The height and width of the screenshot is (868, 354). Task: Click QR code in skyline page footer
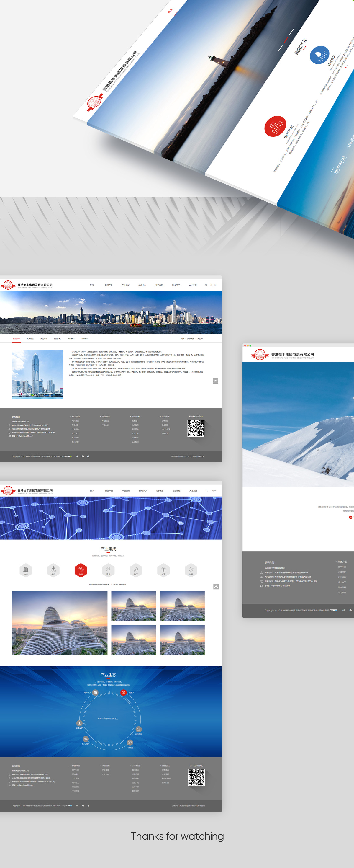pos(196,428)
